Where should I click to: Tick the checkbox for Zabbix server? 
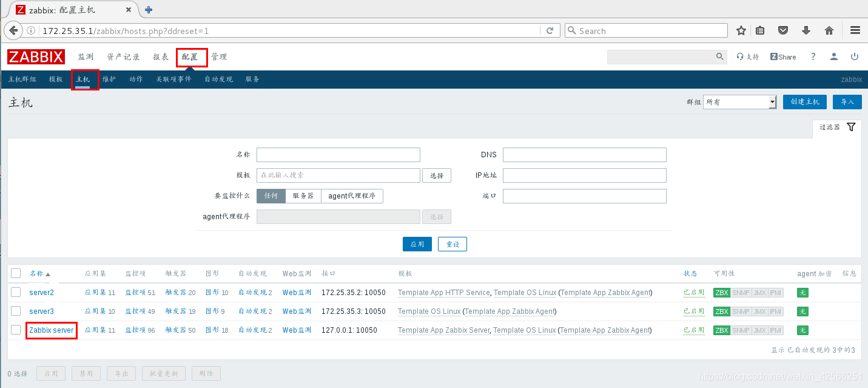click(x=16, y=330)
